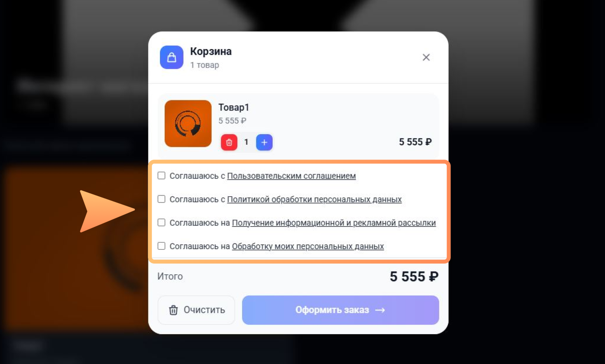Select the Товар1 product title
605x364 pixels.
[x=234, y=107]
